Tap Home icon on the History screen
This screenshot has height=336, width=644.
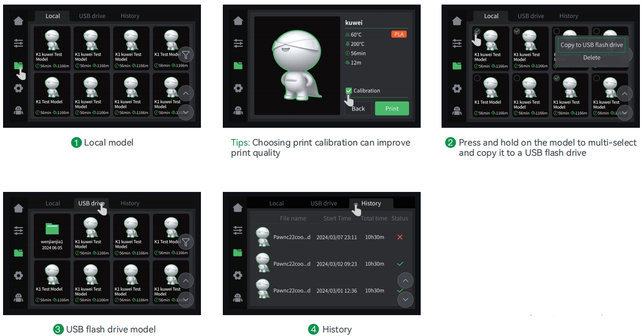pos(238,208)
